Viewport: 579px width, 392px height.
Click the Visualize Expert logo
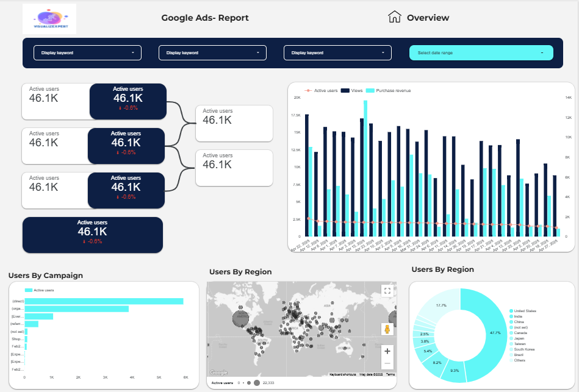(x=49, y=18)
